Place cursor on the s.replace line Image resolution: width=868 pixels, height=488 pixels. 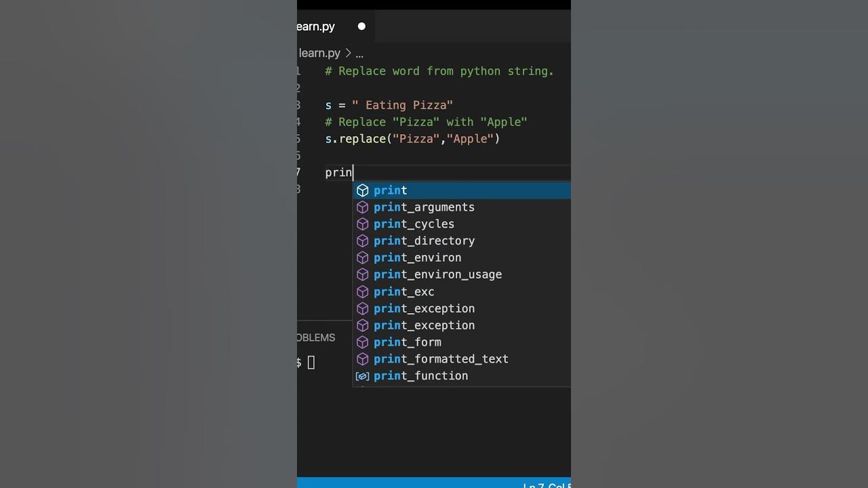pos(412,139)
